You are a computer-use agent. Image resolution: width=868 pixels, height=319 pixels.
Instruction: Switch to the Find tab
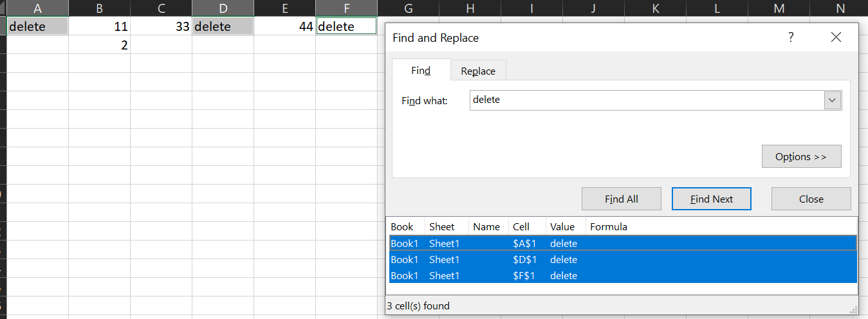(x=421, y=70)
